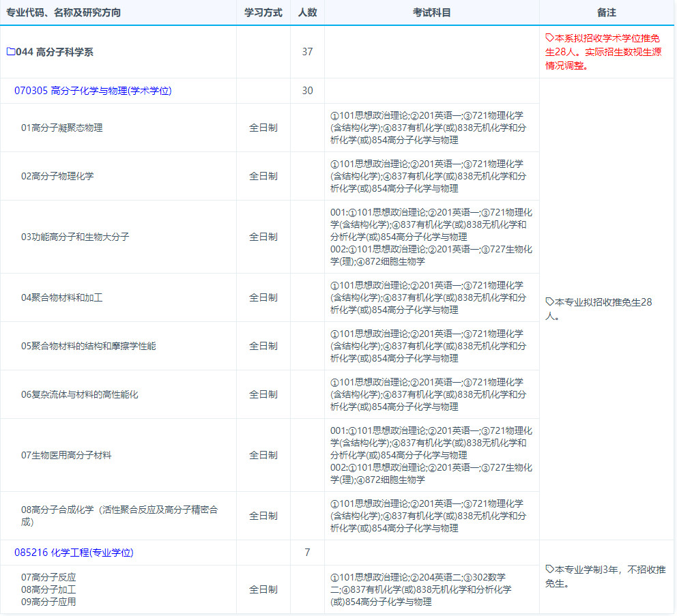Select research direction 07生物医用高分子材料
Image resolution: width=677 pixels, height=616 pixels.
tap(66, 455)
